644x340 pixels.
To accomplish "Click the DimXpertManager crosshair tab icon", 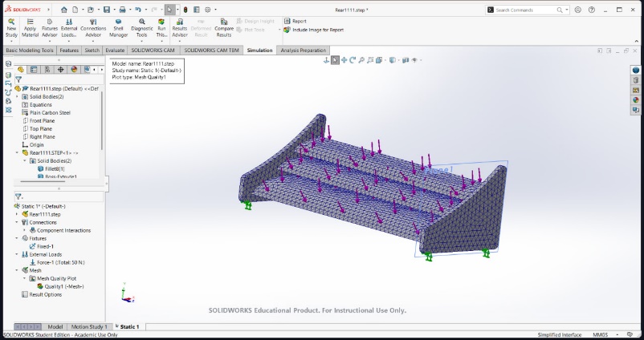I will [60, 69].
